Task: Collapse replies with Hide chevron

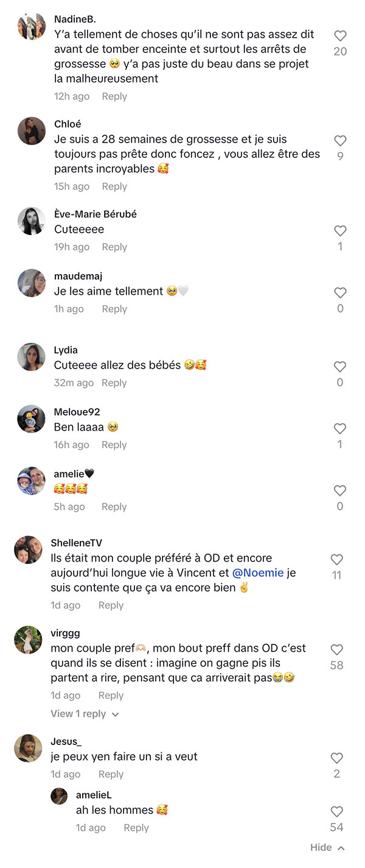Action: (327, 848)
